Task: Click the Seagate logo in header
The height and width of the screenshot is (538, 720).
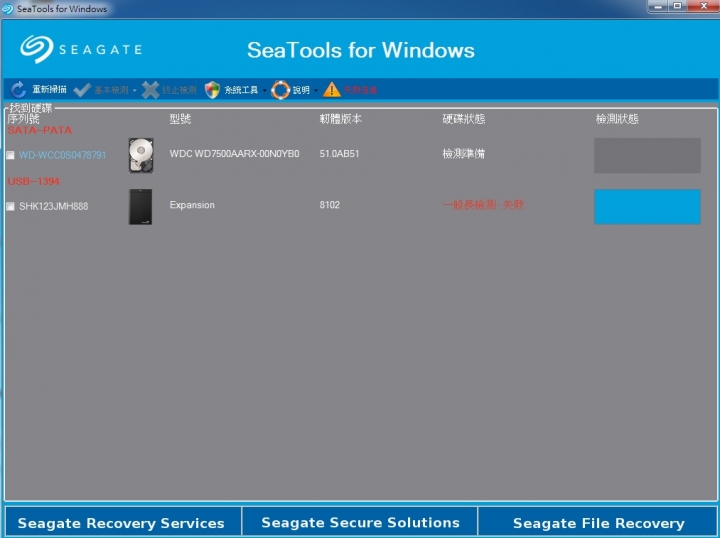Action: [x=81, y=49]
